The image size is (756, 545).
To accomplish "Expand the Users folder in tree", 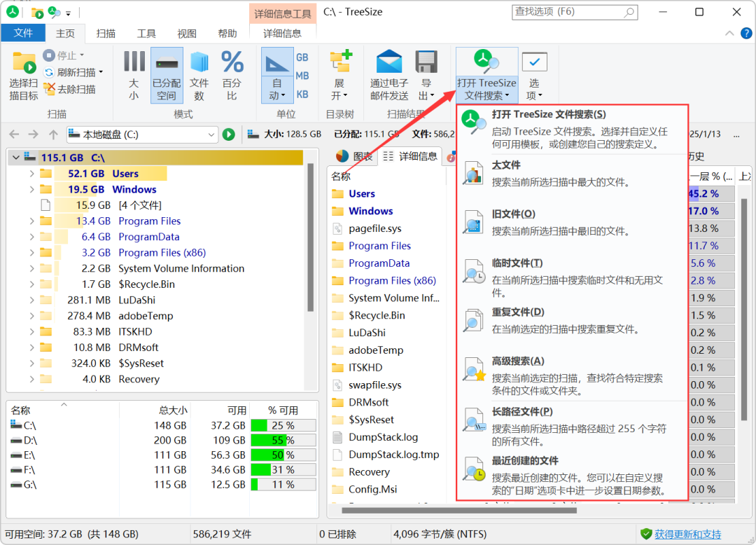I will click(31, 174).
